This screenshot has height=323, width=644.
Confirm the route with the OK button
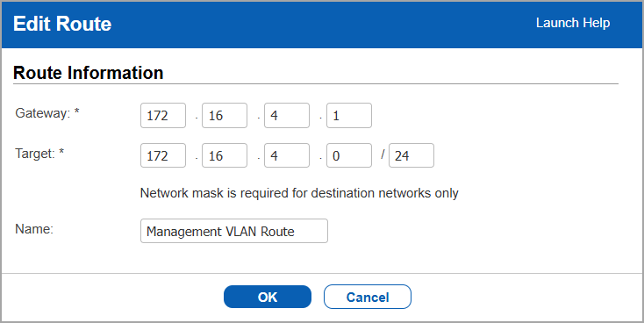[x=268, y=297]
